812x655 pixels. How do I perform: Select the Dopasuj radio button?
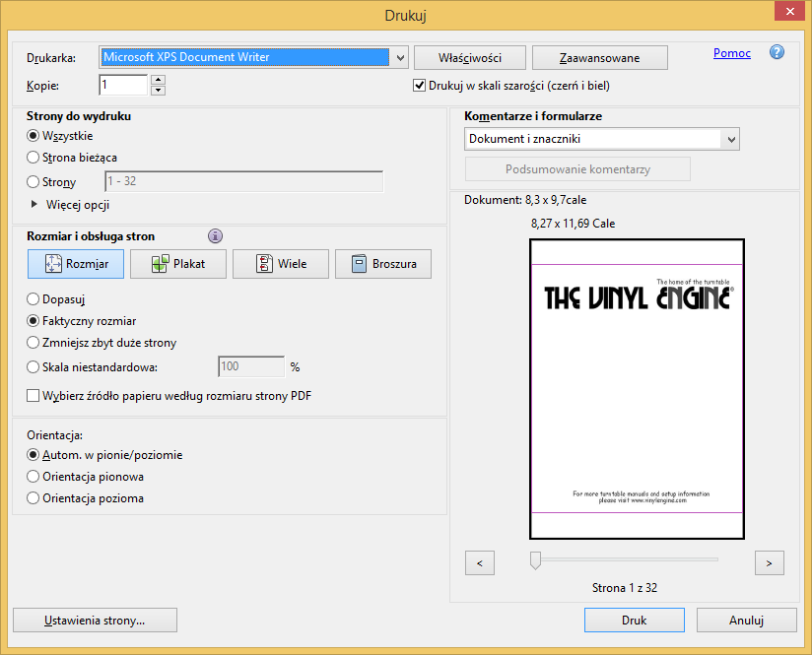[x=34, y=298]
